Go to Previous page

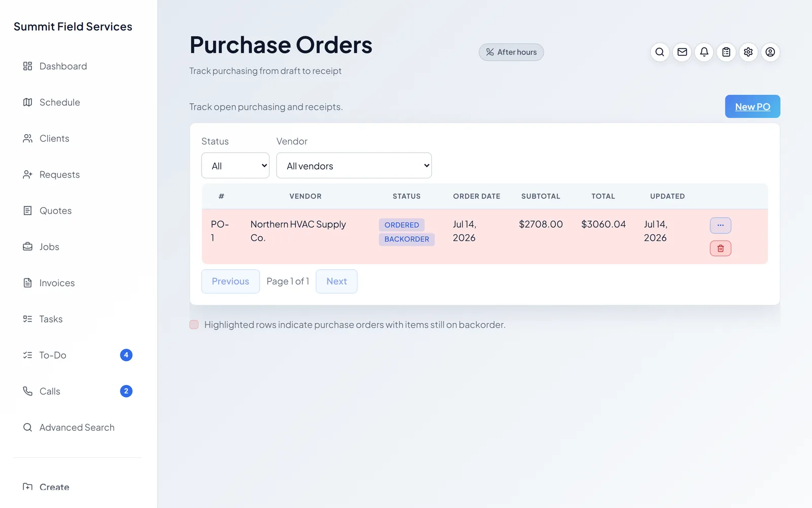pos(230,281)
